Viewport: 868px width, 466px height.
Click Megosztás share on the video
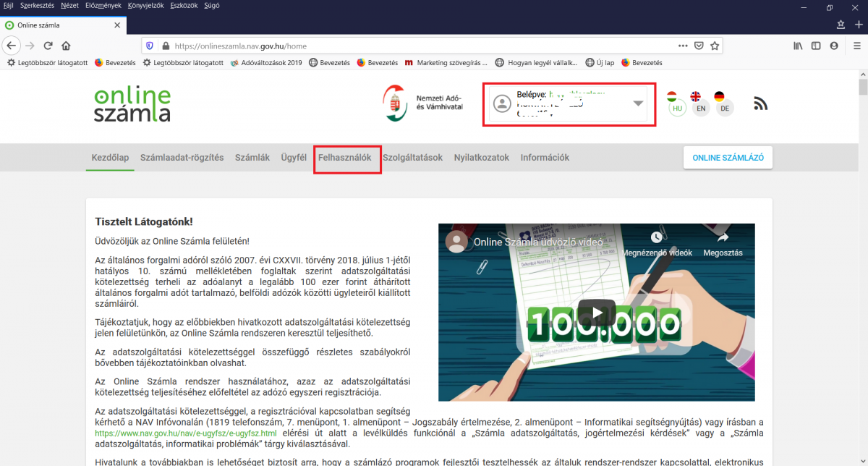(x=723, y=245)
